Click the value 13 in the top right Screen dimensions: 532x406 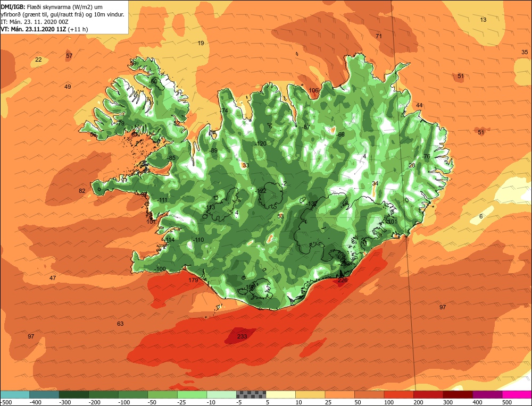click(483, 20)
